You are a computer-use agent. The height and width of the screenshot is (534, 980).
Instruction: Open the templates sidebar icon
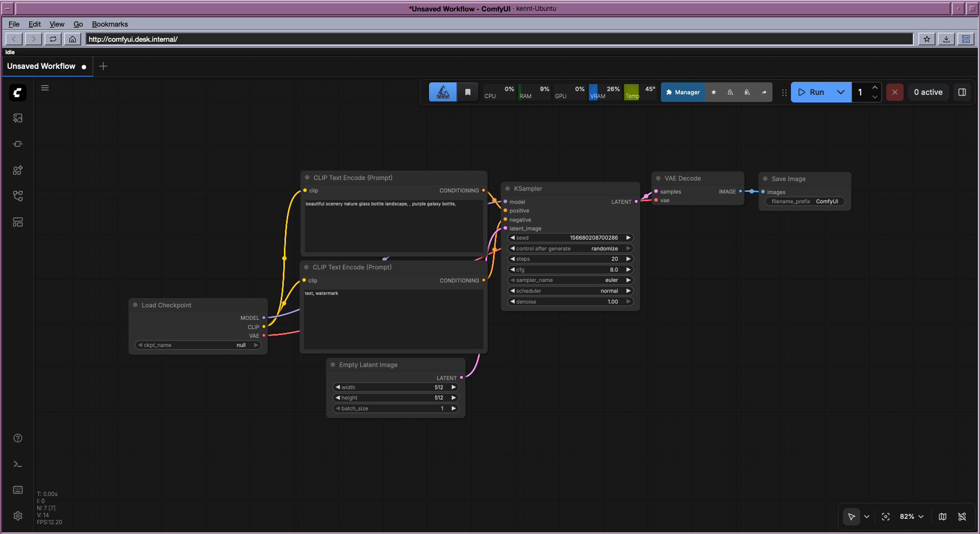pos(18,222)
